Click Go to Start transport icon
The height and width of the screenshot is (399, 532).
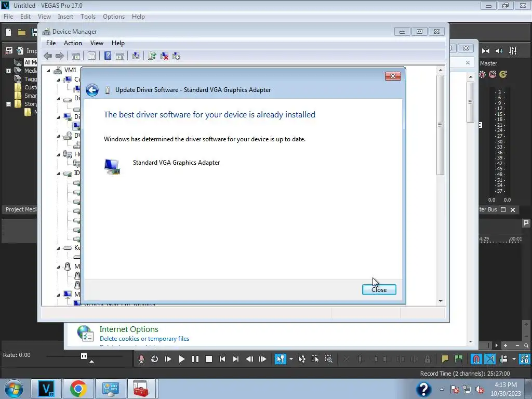pyautogui.click(x=222, y=359)
